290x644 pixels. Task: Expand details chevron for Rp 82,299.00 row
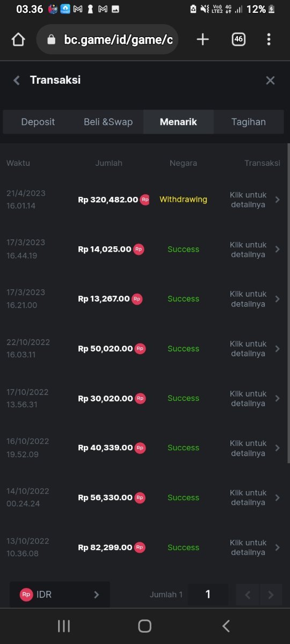click(x=277, y=547)
